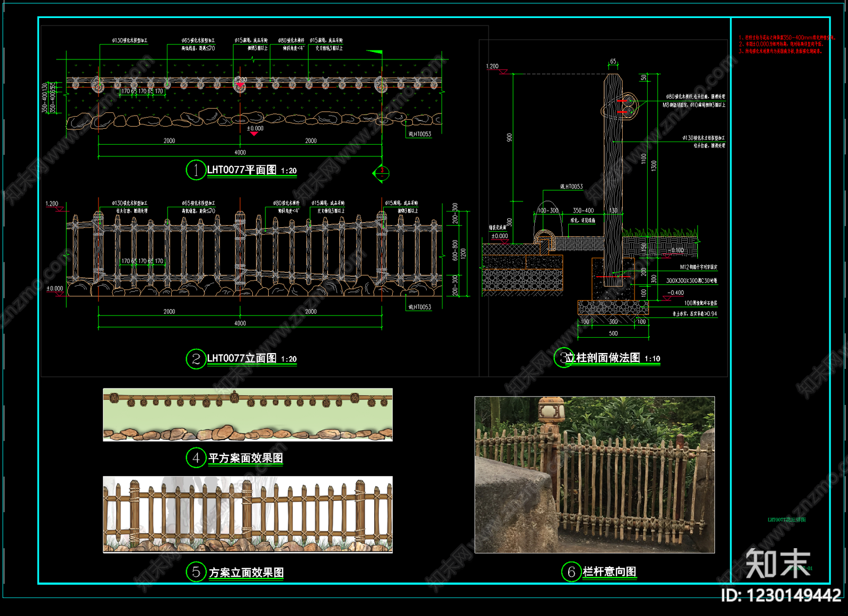Click the "见LHT0053" reference in the elevation view

tap(420, 307)
